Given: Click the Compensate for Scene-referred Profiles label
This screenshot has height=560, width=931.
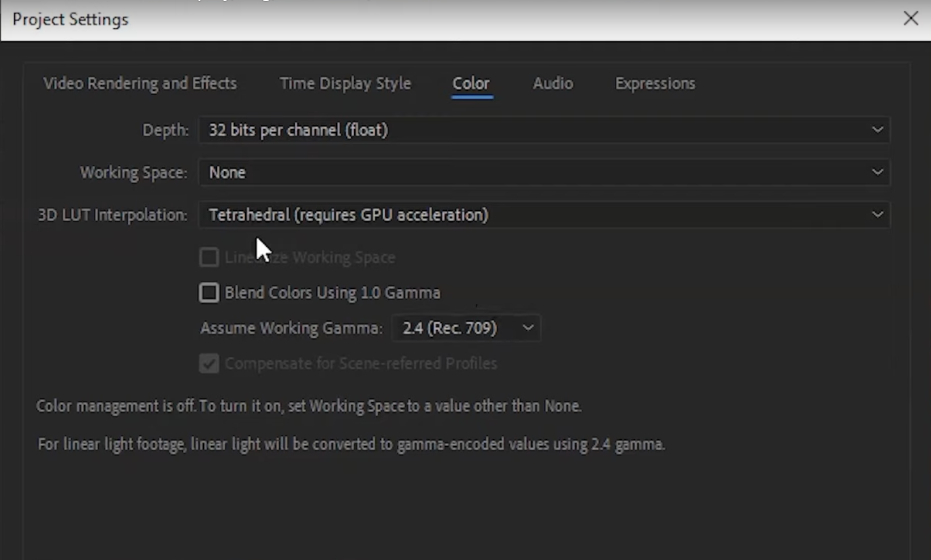Looking at the screenshot, I should click(x=361, y=364).
